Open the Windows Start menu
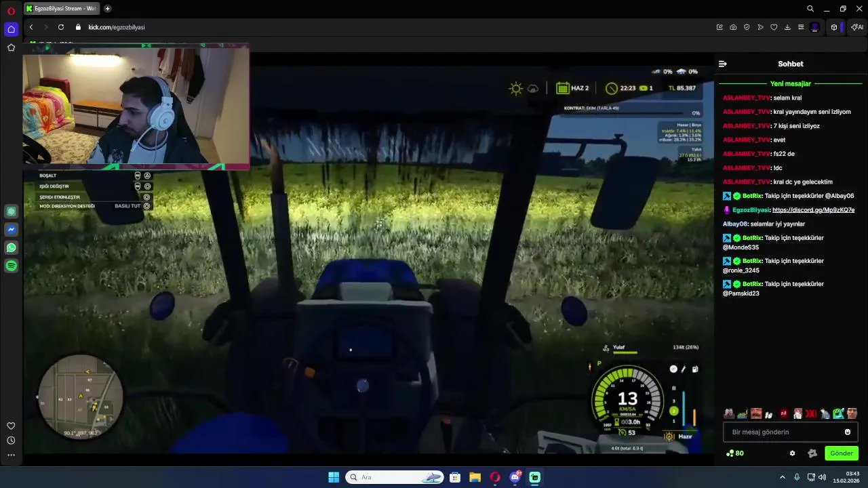Viewport: 868px width, 488px height. [x=334, y=477]
